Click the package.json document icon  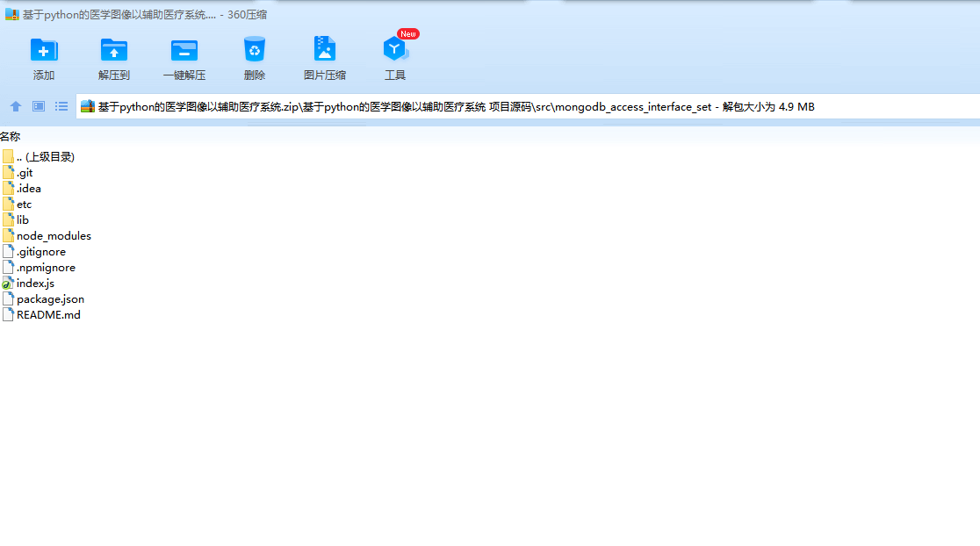8,299
